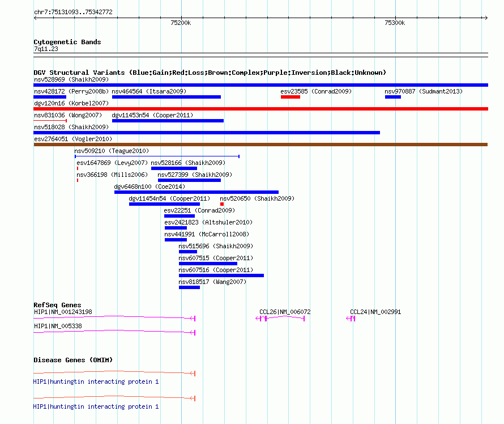Click the RefSeq Genes track heading
The width and height of the screenshot is (504, 424).
[57, 304]
